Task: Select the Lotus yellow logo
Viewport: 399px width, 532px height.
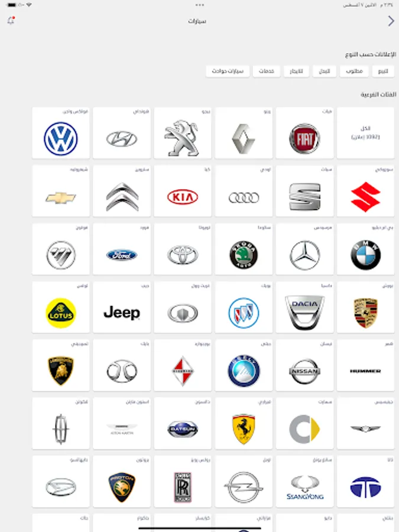Action: [61, 313]
